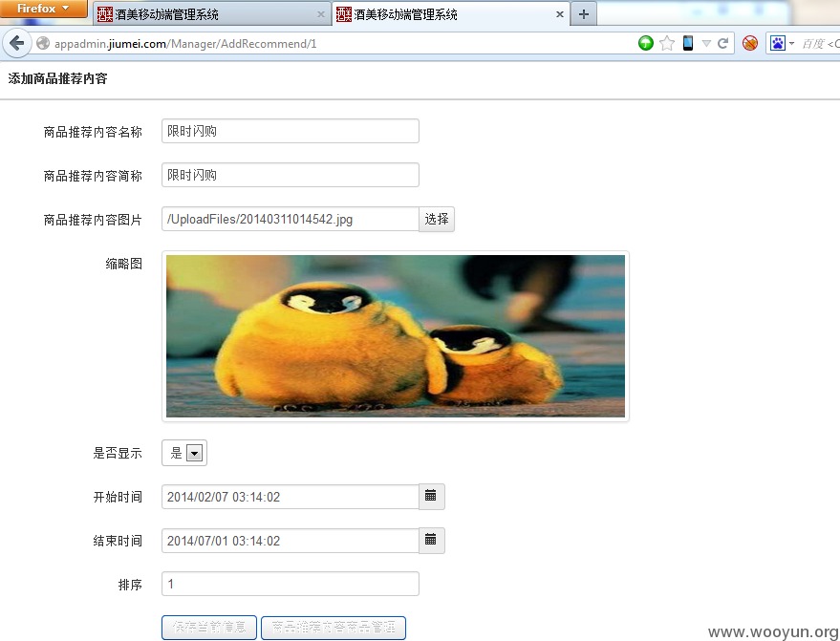This screenshot has height=641, width=840.
Task: Click the image path field /UploadFiles/20140311014542.jpg
Action: (x=291, y=219)
